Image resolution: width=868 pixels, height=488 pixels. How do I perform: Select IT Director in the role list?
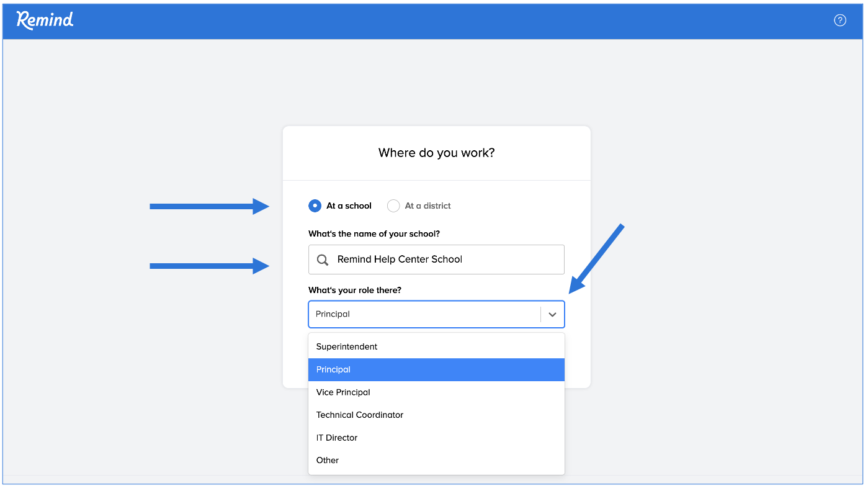point(337,438)
